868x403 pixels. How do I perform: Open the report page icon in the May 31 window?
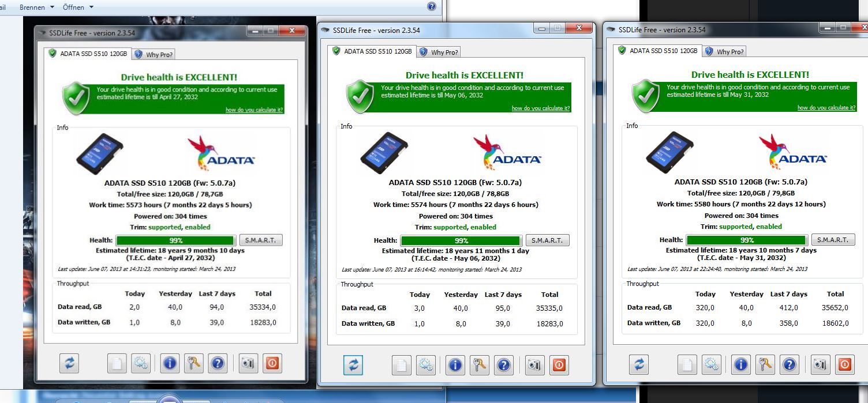tap(687, 364)
